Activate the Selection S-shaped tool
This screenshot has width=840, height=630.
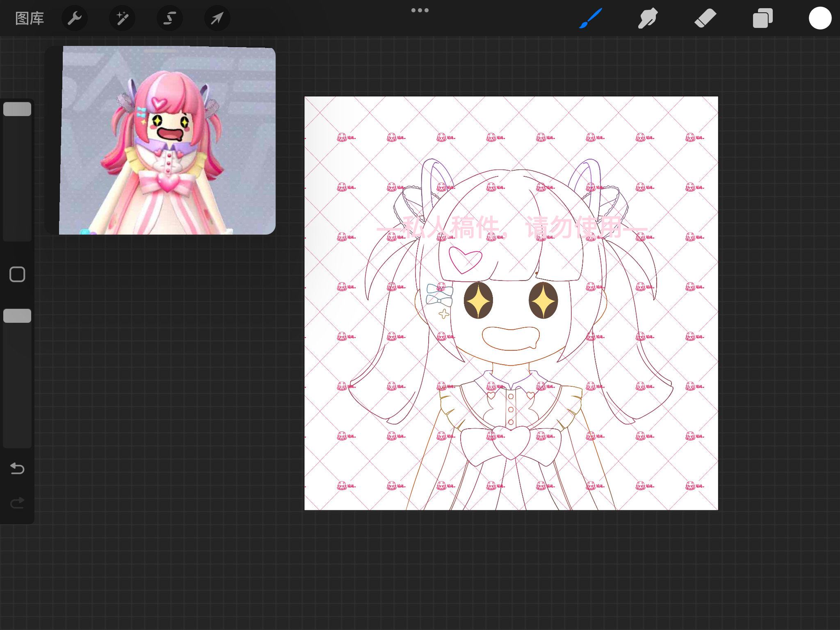tap(170, 18)
